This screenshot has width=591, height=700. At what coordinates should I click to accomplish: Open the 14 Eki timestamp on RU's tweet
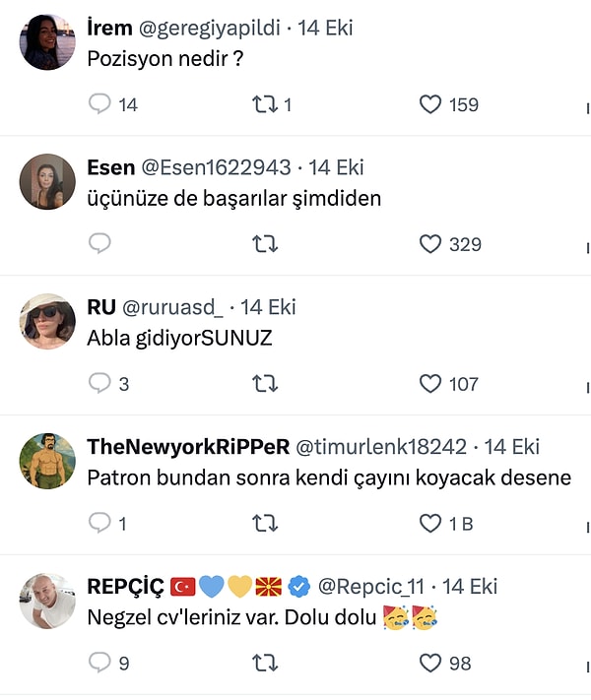pos(268,307)
